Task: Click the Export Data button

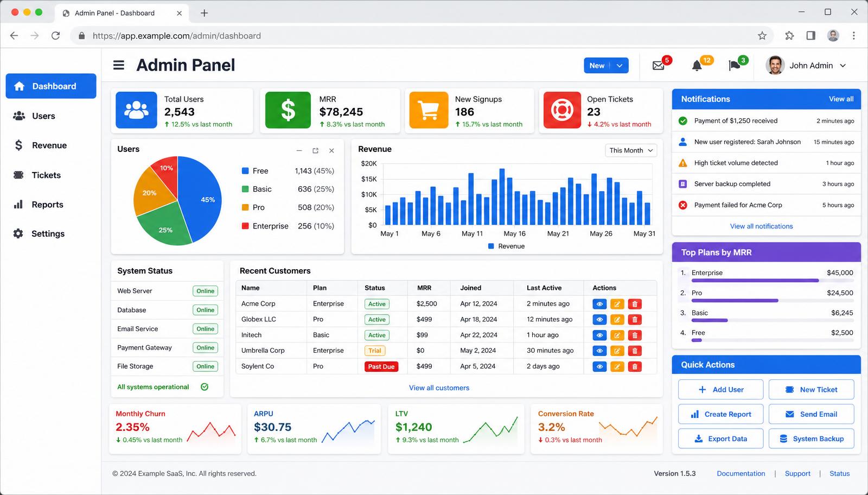Action: click(720, 439)
